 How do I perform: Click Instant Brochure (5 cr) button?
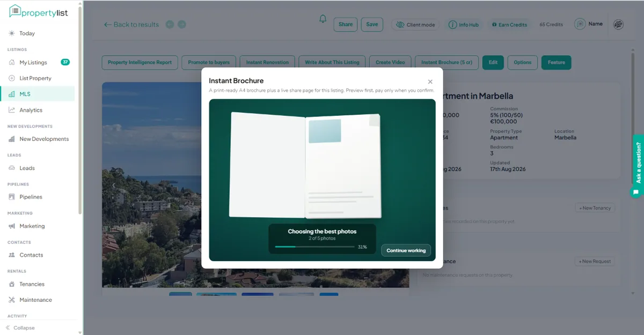[x=447, y=62]
